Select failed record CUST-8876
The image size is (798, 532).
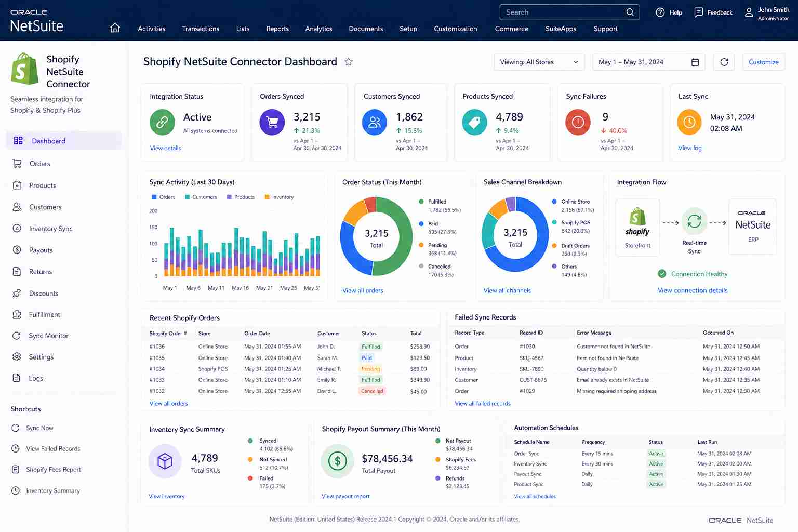(615, 380)
